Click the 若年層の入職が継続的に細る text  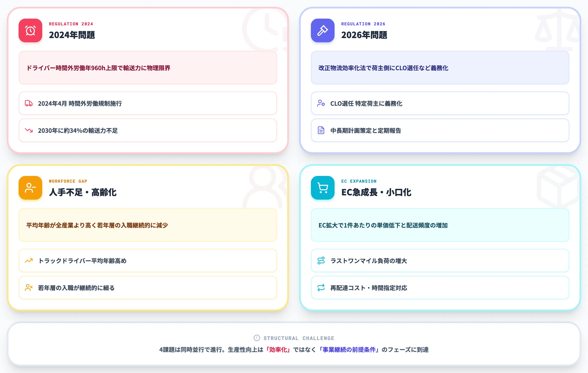point(76,288)
